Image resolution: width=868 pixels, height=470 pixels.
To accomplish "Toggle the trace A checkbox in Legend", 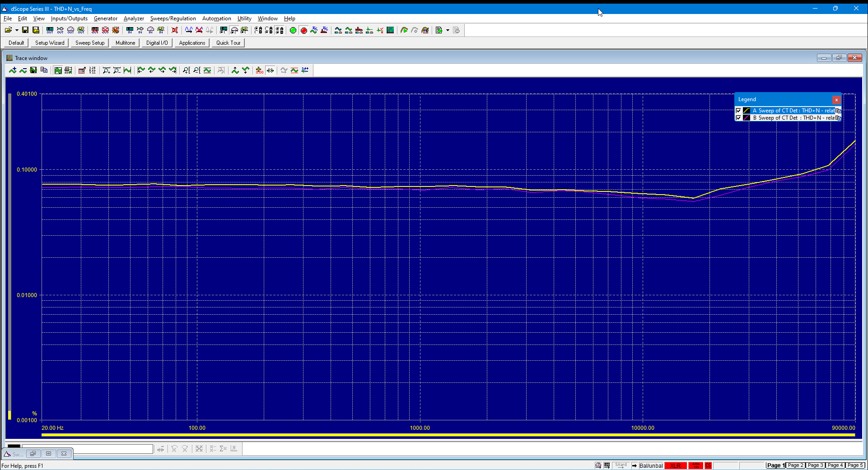I will coord(739,111).
